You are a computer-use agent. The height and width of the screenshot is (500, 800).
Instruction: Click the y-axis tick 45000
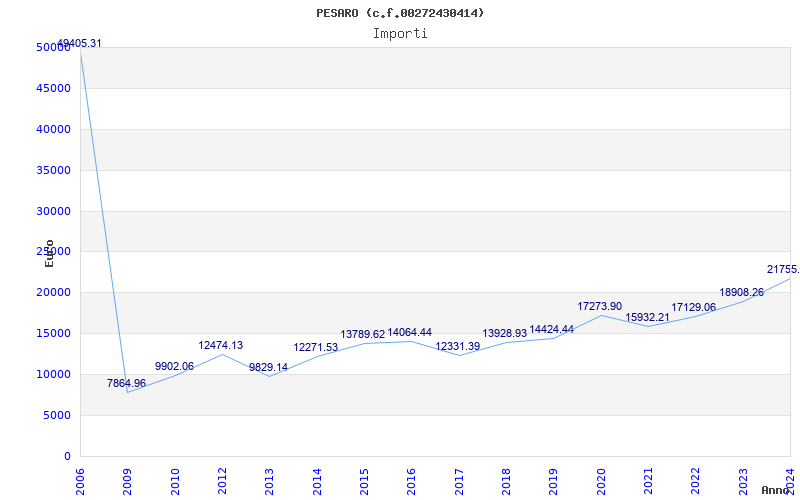[54, 88]
